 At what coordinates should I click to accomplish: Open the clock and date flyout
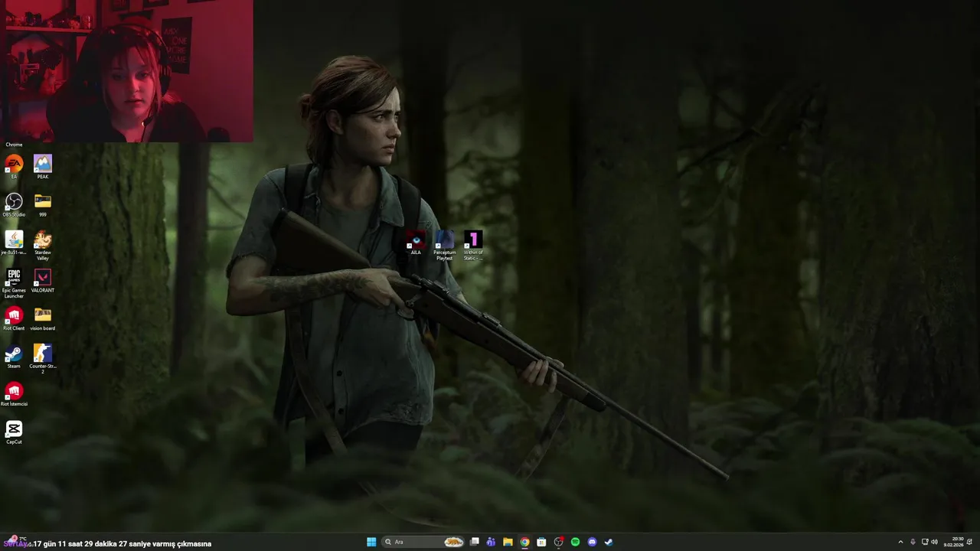click(954, 542)
